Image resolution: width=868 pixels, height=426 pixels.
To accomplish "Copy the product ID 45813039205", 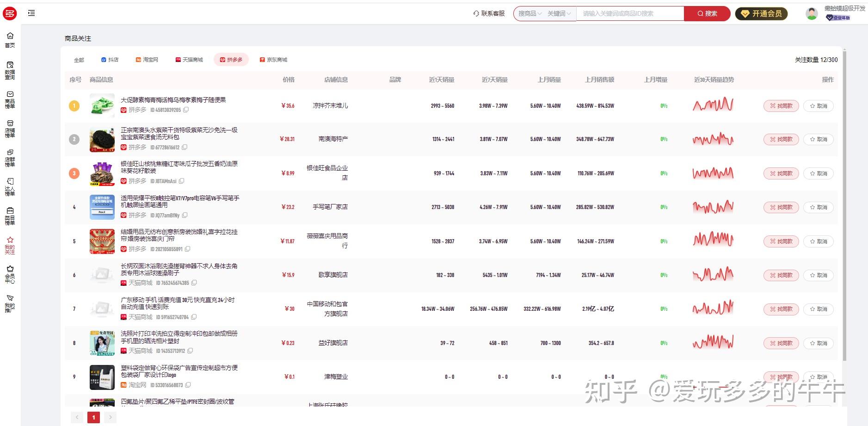I will [186, 110].
